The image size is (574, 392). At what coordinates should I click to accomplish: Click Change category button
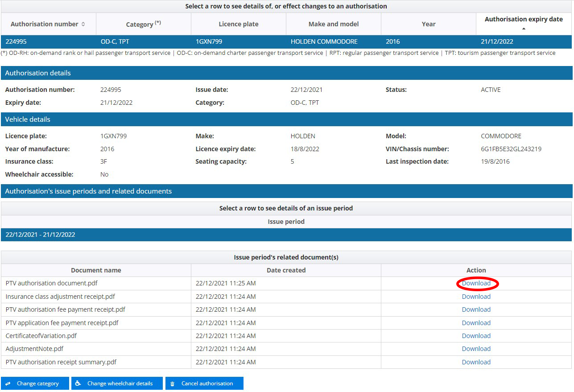click(x=35, y=384)
